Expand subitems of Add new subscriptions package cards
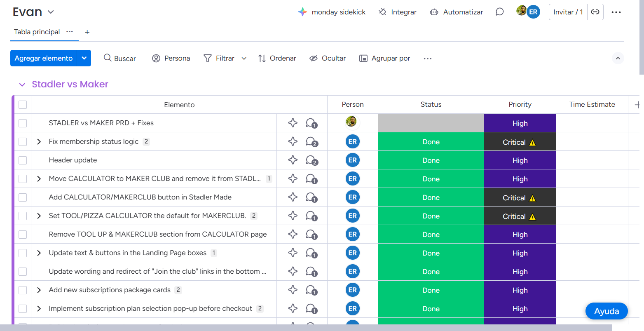 point(39,290)
